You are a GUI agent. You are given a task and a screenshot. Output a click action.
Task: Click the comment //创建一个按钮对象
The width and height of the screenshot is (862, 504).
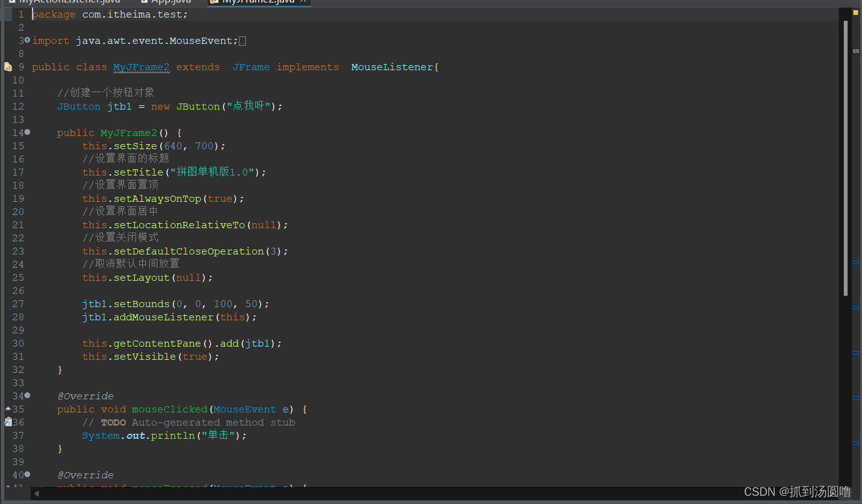click(105, 93)
